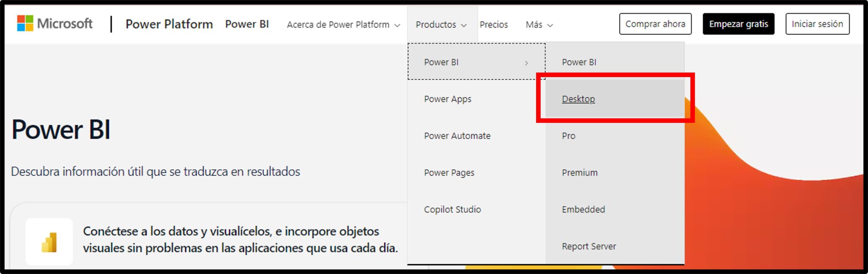Click the Power BI header link
The height and width of the screenshot is (274, 868).
point(247,24)
